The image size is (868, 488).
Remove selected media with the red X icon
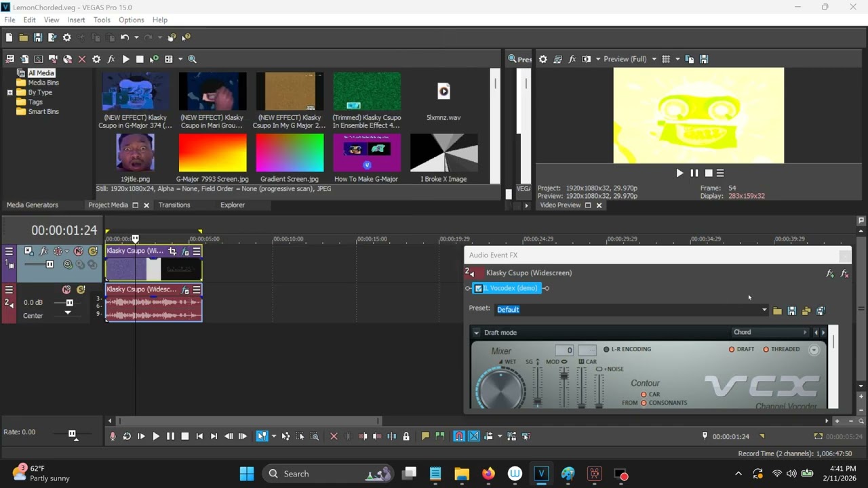pyautogui.click(x=82, y=59)
